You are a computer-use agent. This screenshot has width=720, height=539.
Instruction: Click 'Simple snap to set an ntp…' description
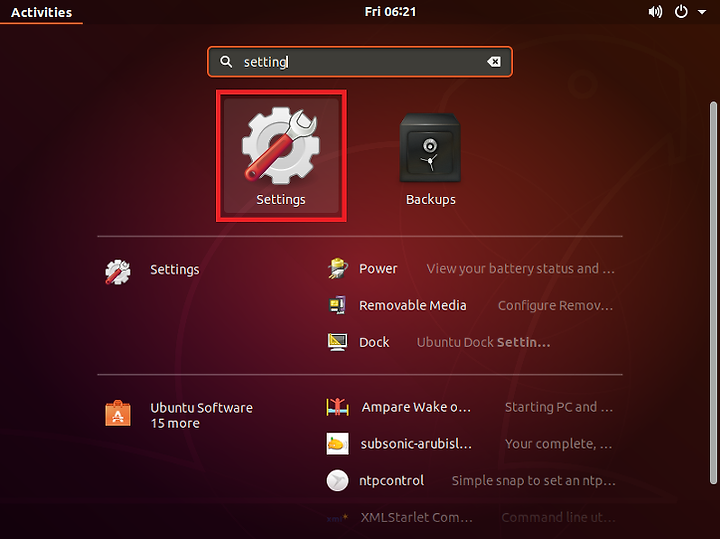pos(533,481)
